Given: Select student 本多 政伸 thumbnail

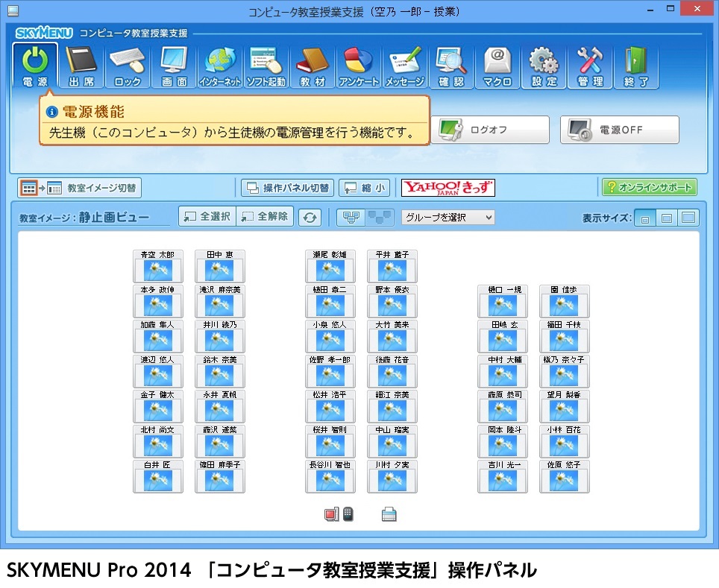Looking at the screenshot, I should click(x=157, y=301).
